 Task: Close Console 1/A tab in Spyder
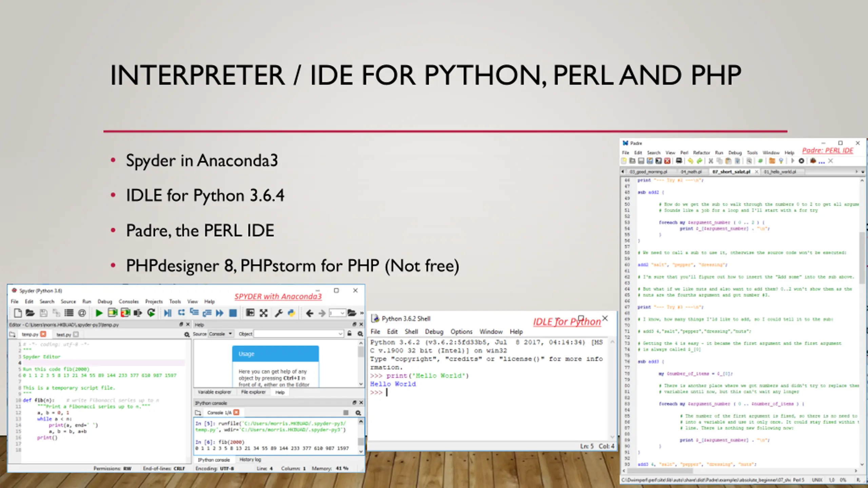click(x=236, y=412)
